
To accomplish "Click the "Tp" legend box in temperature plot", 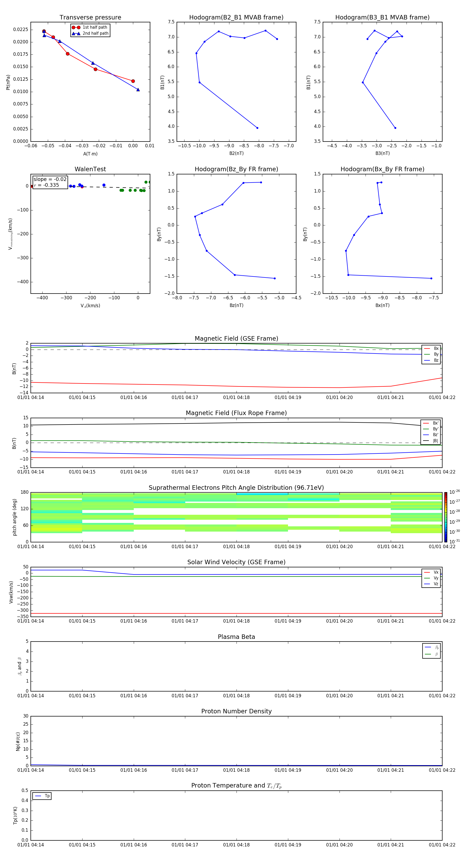I will [x=42, y=796].
